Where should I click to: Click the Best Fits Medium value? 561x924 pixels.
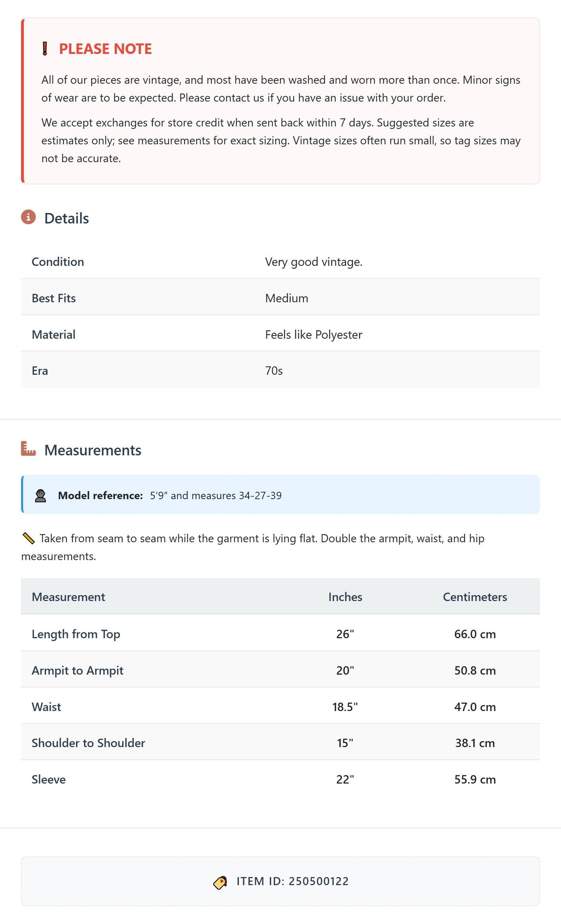click(x=287, y=298)
